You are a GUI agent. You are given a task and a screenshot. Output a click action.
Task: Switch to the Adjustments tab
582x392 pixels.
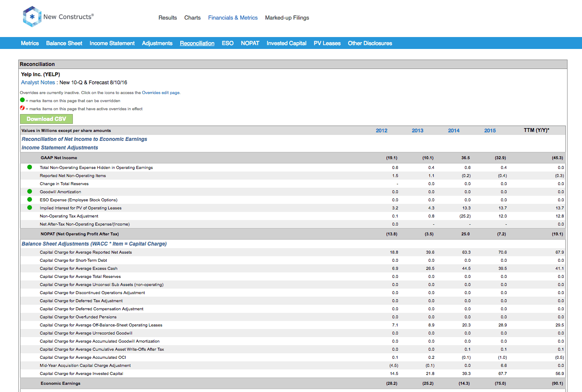157,43
